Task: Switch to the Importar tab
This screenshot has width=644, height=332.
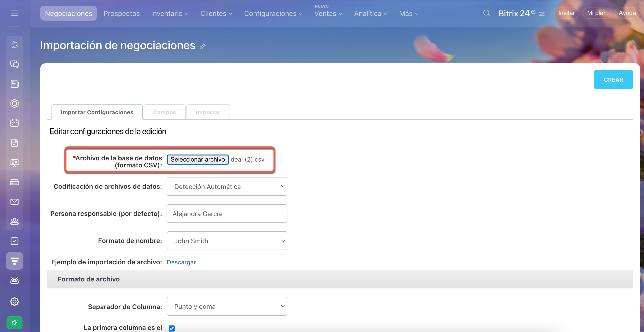Action: pos(208,112)
